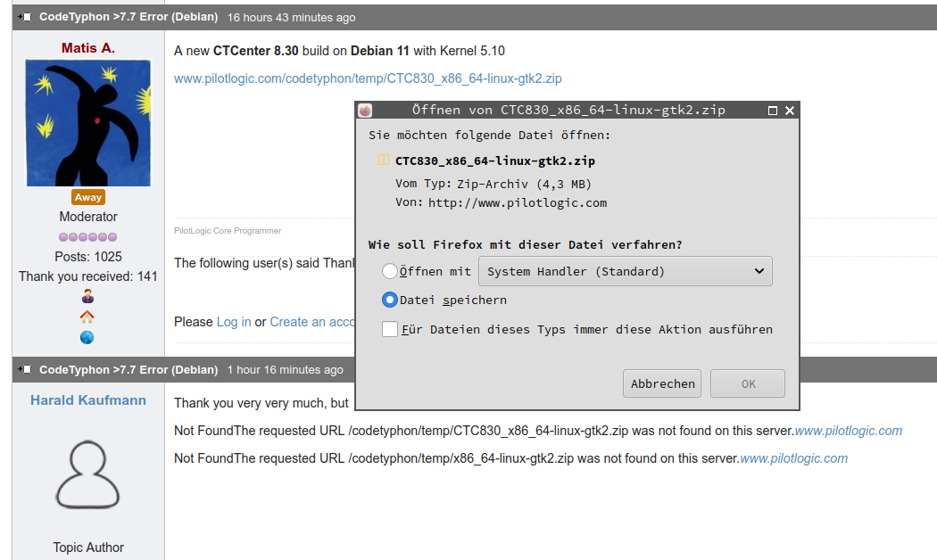Open Harald Kaufmann username link
Screen dimensions: 937x560
(x=87, y=400)
